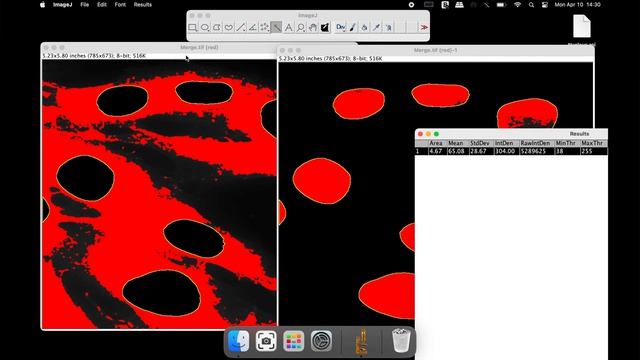
Task: Select the Flood Fill bucket tool
Action: point(364,27)
